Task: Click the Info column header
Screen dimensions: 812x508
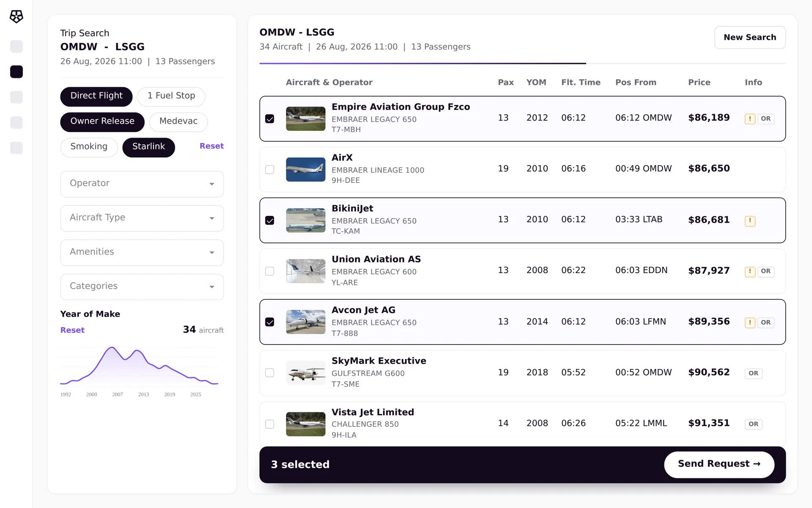Action: [753, 83]
